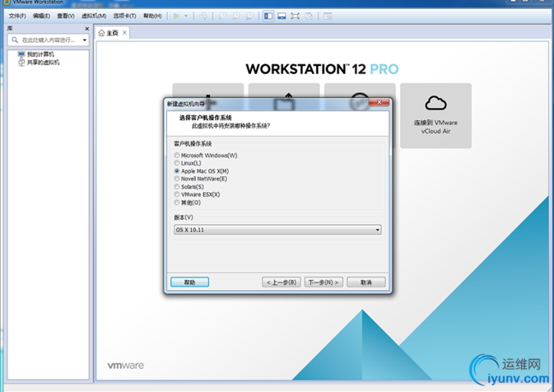Viewport: 554px width, 392px height.
Task: Toggle the show library sidebar icon
Action: (x=268, y=16)
